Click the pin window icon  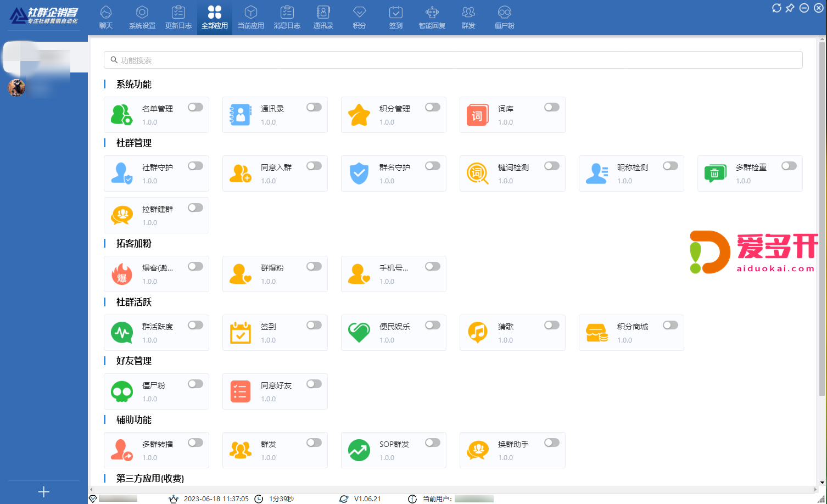pos(790,8)
